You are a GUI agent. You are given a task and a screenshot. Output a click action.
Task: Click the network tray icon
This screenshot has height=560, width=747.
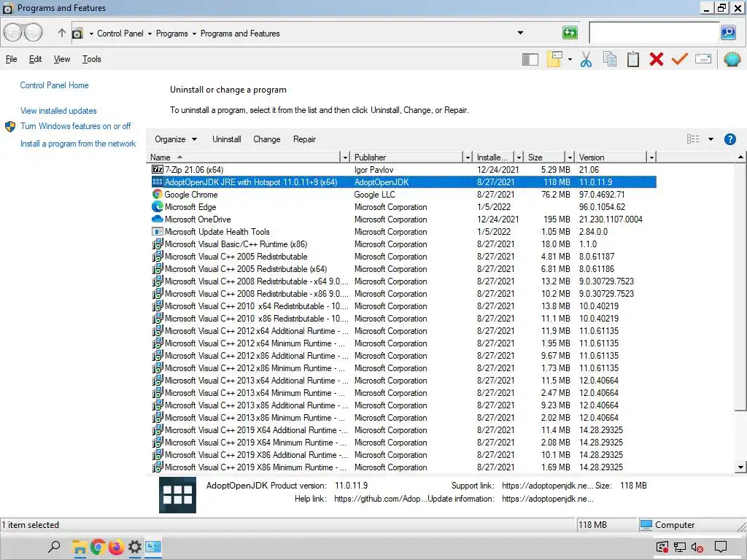tap(680, 548)
